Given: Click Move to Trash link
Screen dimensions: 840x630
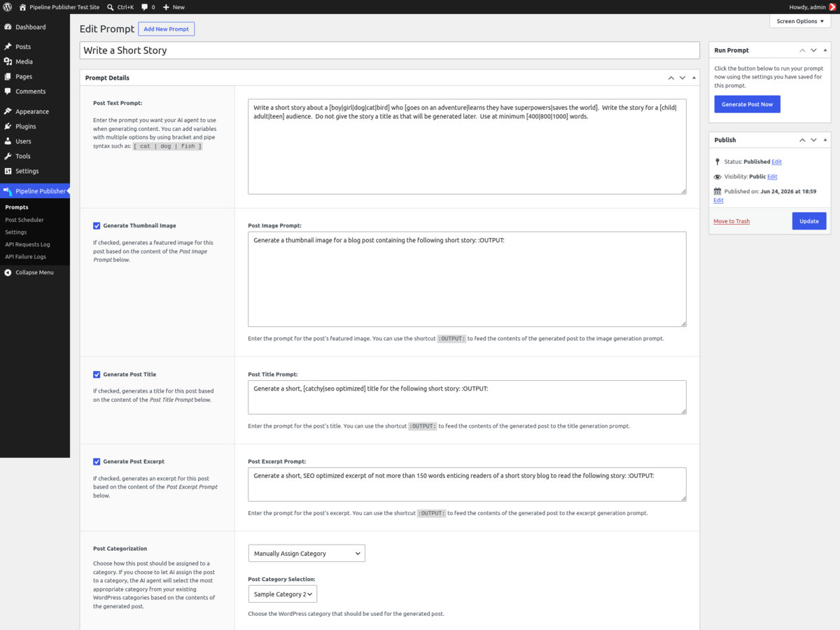Looking at the screenshot, I should coord(731,221).
